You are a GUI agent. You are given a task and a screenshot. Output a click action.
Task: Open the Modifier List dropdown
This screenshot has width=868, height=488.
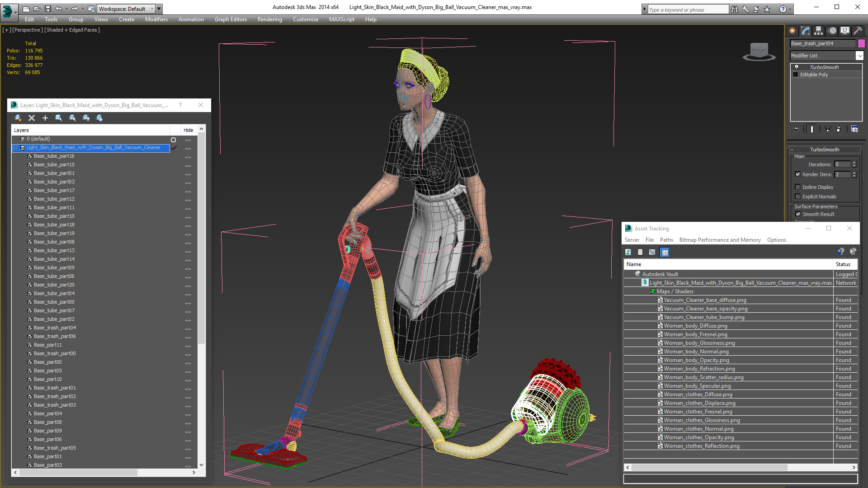point(859,56)
